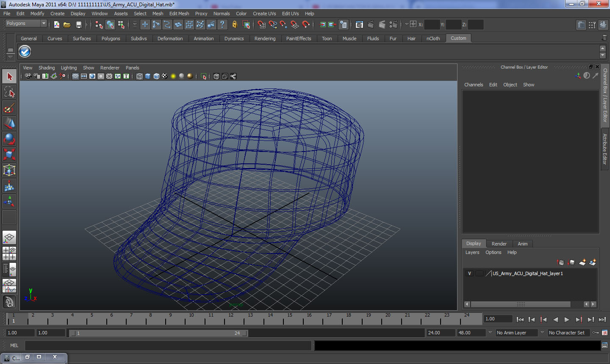Viewport: 610px width, 364px height.
Task: Switch to single perspective view layout
Action: 9,237
